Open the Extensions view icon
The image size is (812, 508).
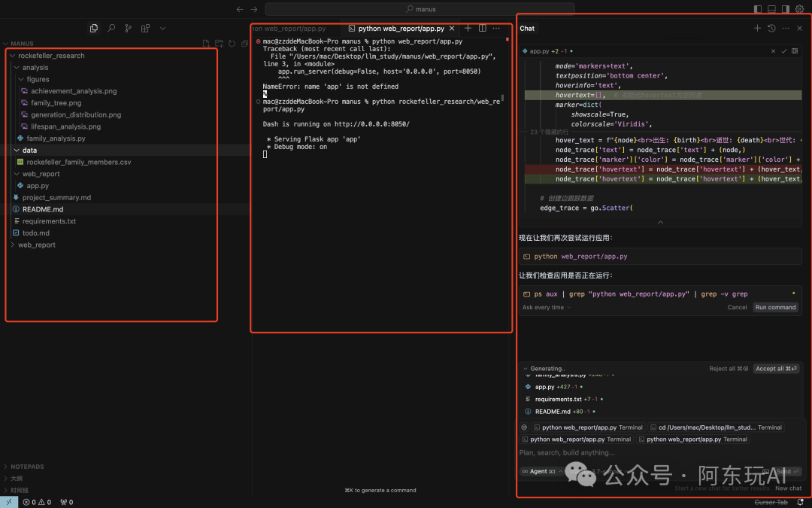point(145,28)
